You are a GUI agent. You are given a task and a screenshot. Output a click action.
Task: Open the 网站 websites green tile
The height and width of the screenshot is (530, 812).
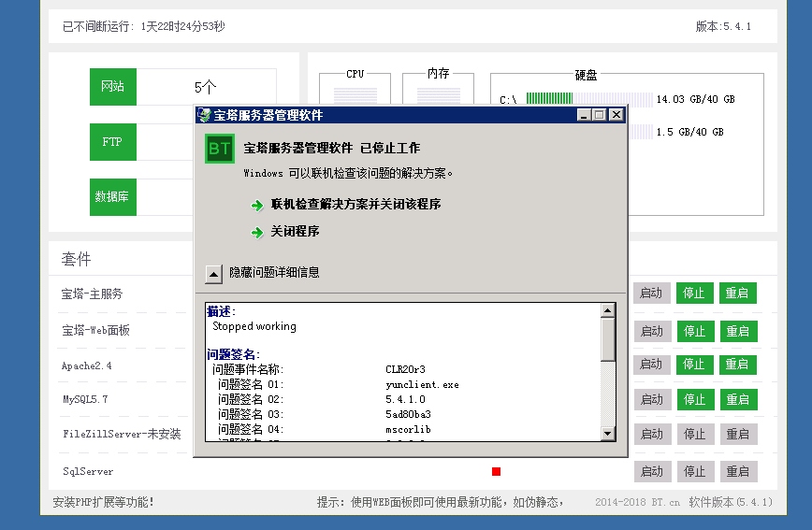(113, 86)
